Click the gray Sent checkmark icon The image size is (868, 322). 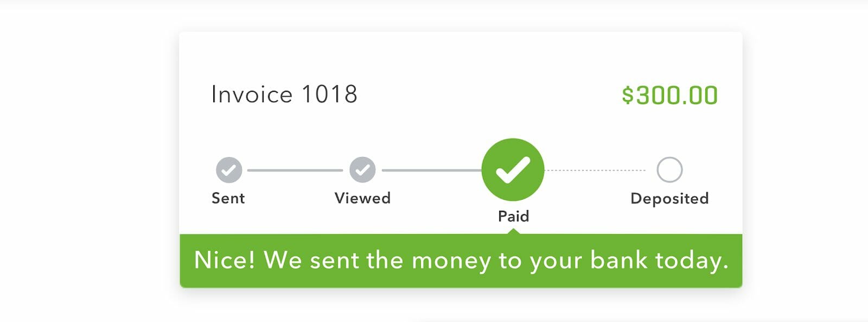(x=229, y=170)
